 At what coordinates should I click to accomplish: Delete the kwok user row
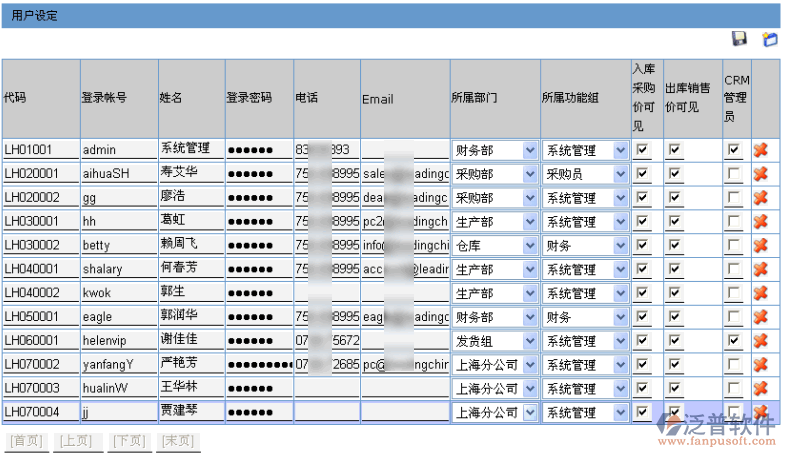(x=760, y=293)
